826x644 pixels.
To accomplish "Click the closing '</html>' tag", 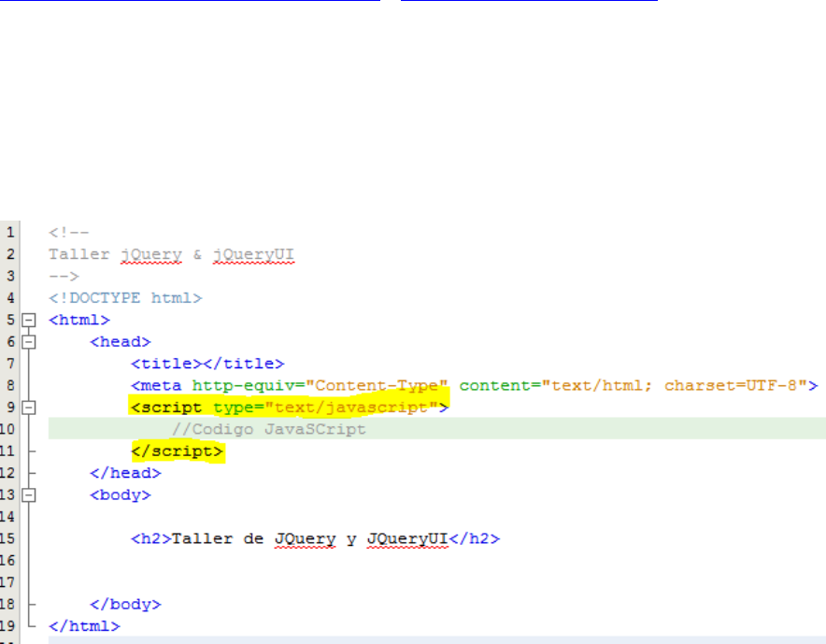I will (x=84, y=626).
